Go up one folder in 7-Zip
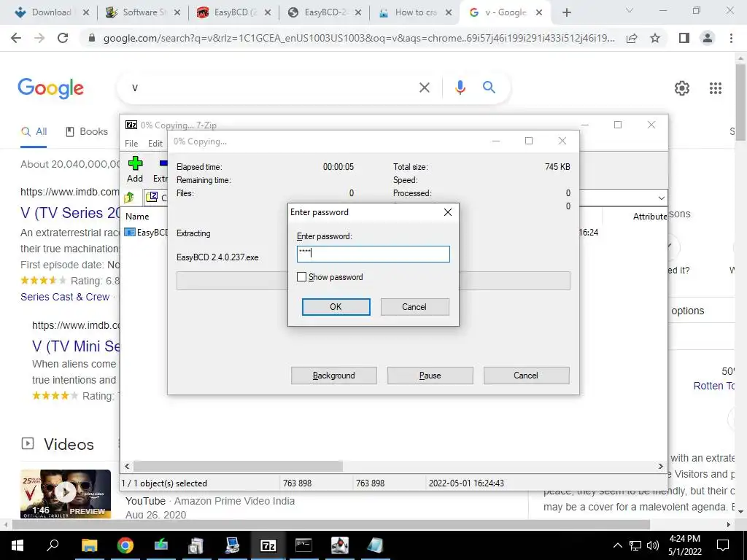Screen dimensions: 747x560 pos(129,197)
